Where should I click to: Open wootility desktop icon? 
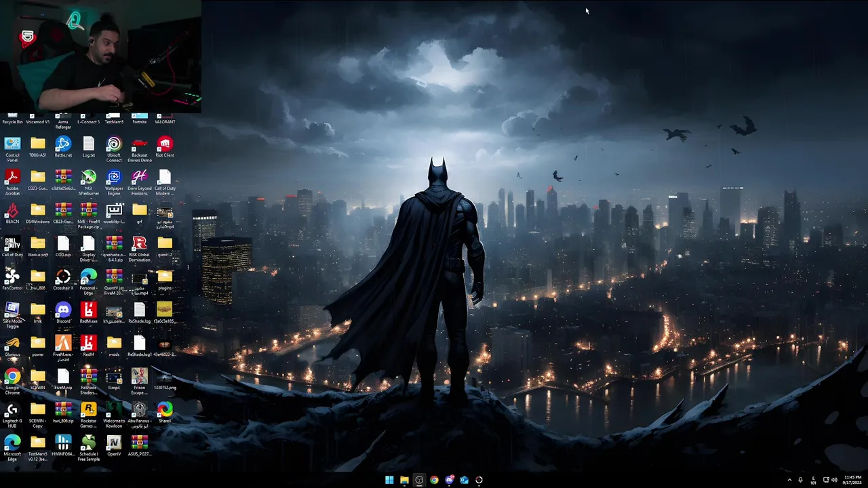[x=114, y=213]
